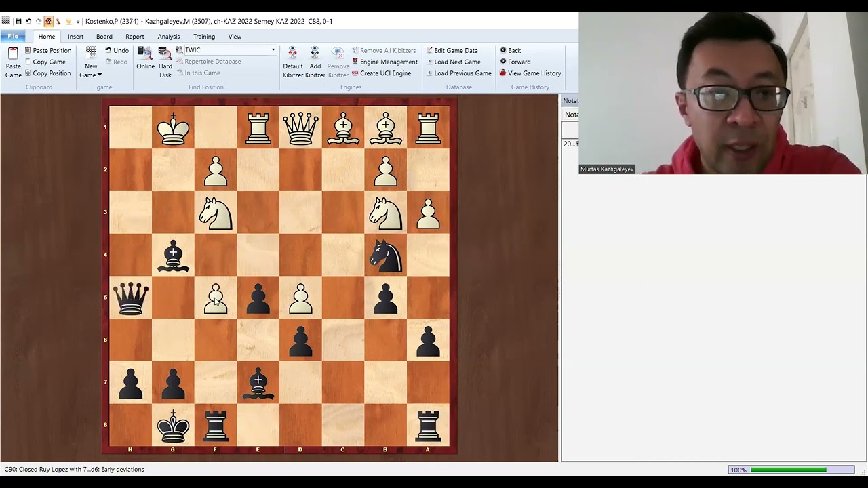Click the Notation panel header
The height and width of the screenshot is (488, 868).
click(x=571, y=101)
